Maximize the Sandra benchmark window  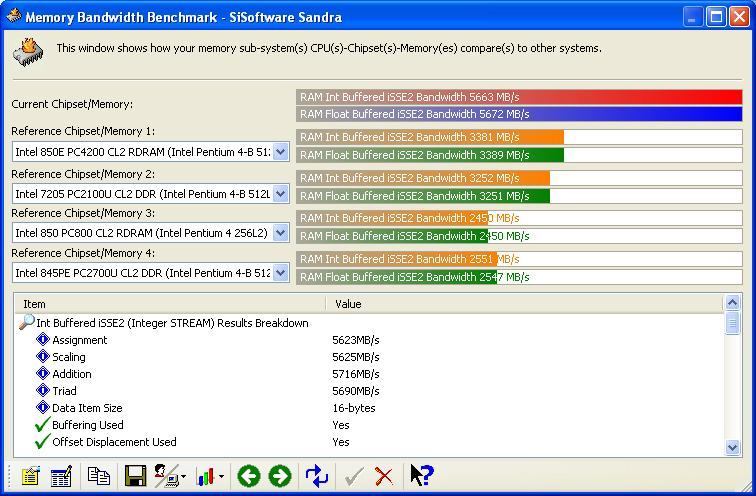[716, 17]
